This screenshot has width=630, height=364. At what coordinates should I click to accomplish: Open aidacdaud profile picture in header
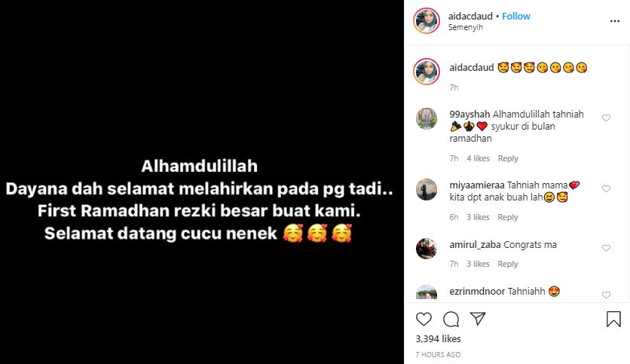click(427, 20)
